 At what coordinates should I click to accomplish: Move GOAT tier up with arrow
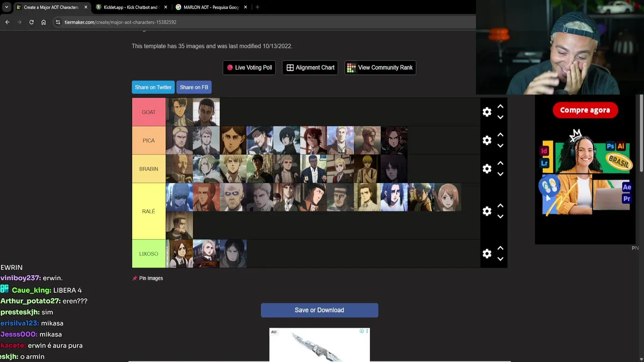point(500,107)
